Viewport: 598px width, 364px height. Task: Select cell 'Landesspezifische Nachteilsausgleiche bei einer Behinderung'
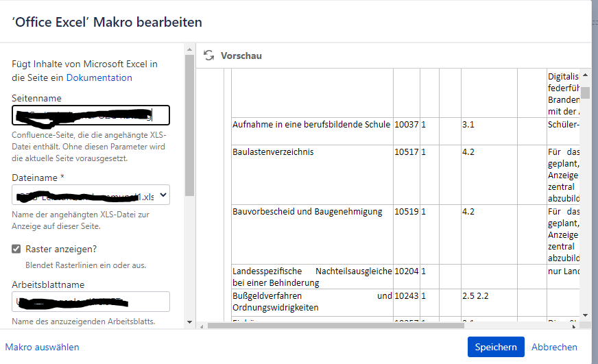click(312, 277)
